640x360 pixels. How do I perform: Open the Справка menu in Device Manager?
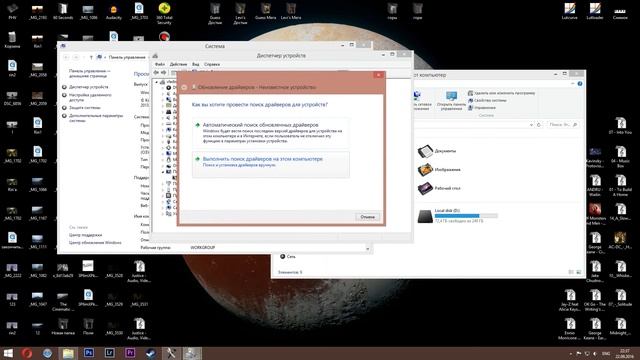click(x=212, y=64)
